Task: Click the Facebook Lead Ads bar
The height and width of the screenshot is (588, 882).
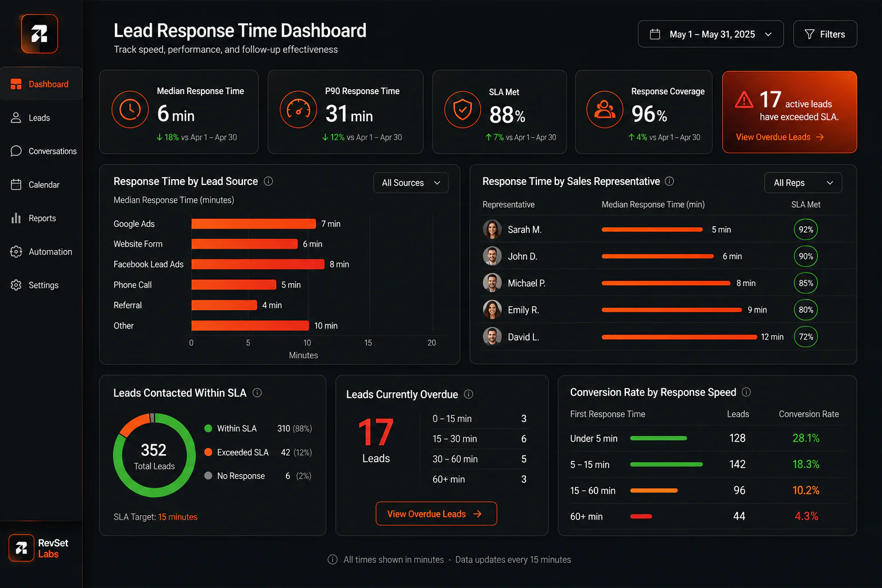Action: (x=258, y=264)
